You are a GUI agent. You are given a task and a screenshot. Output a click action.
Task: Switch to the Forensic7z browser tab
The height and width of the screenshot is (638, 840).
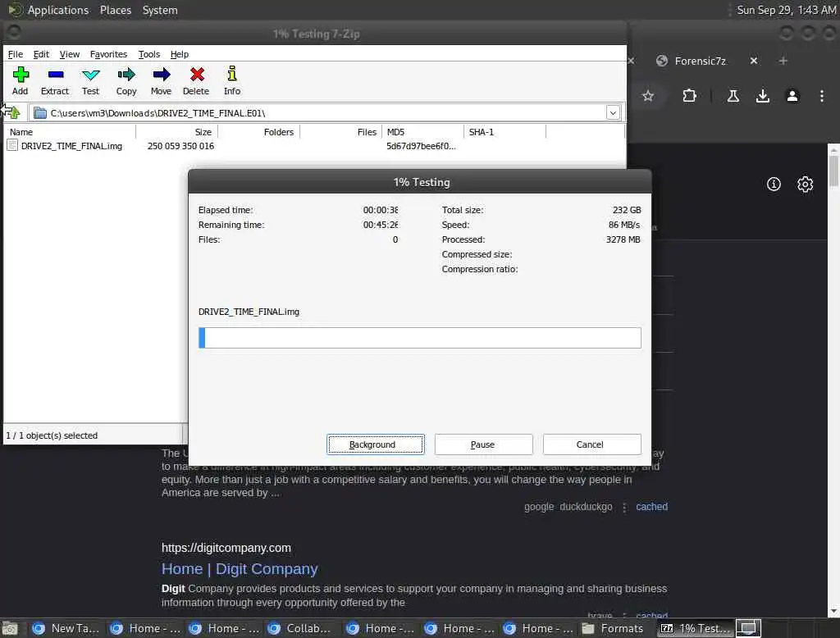tap(701, 61)
